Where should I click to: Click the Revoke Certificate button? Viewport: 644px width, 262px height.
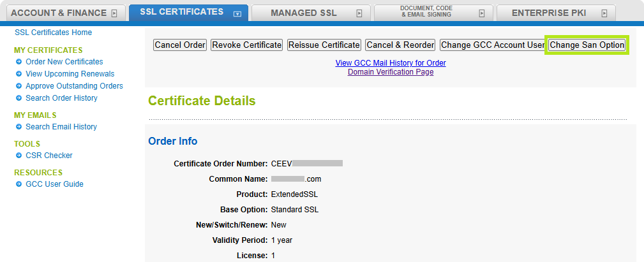click(246, 45)
